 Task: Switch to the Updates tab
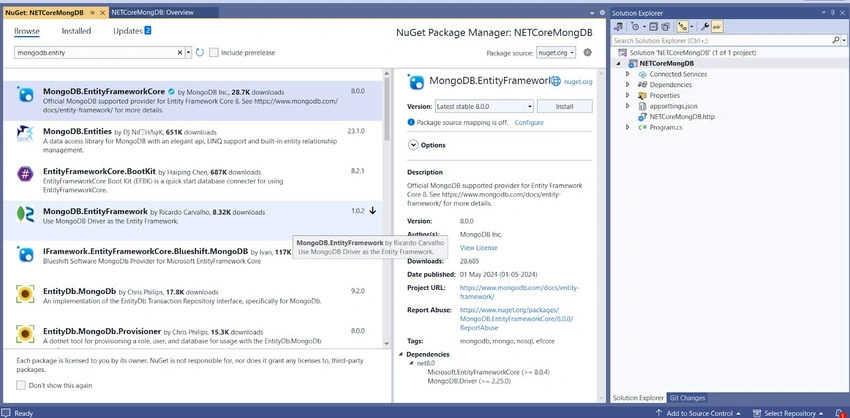[x=132, y=31]
